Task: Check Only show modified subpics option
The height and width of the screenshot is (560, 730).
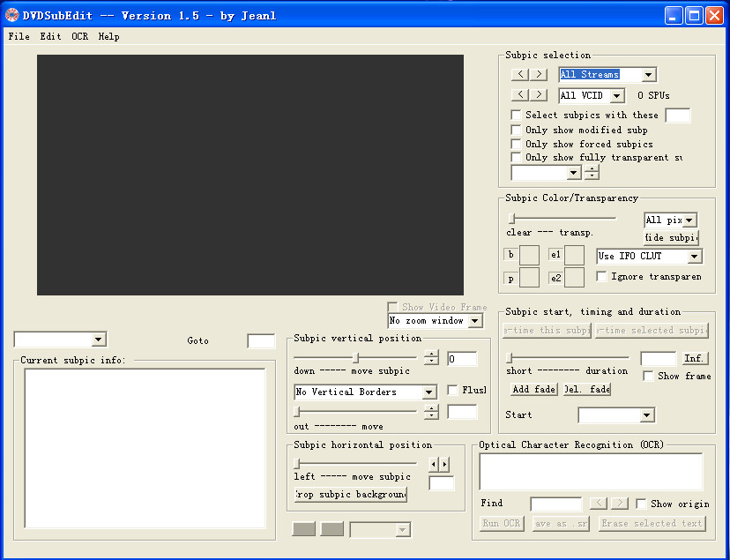Action: coord(517,130)
